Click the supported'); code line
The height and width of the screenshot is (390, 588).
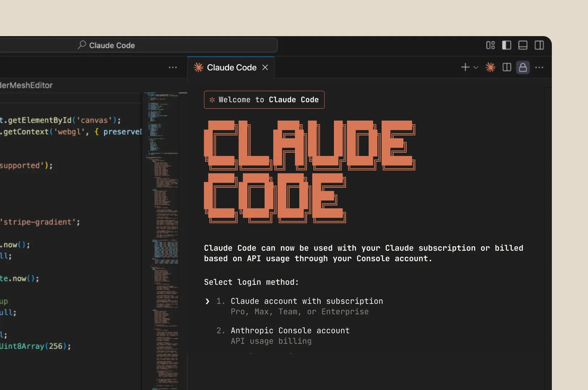(26, 166)
